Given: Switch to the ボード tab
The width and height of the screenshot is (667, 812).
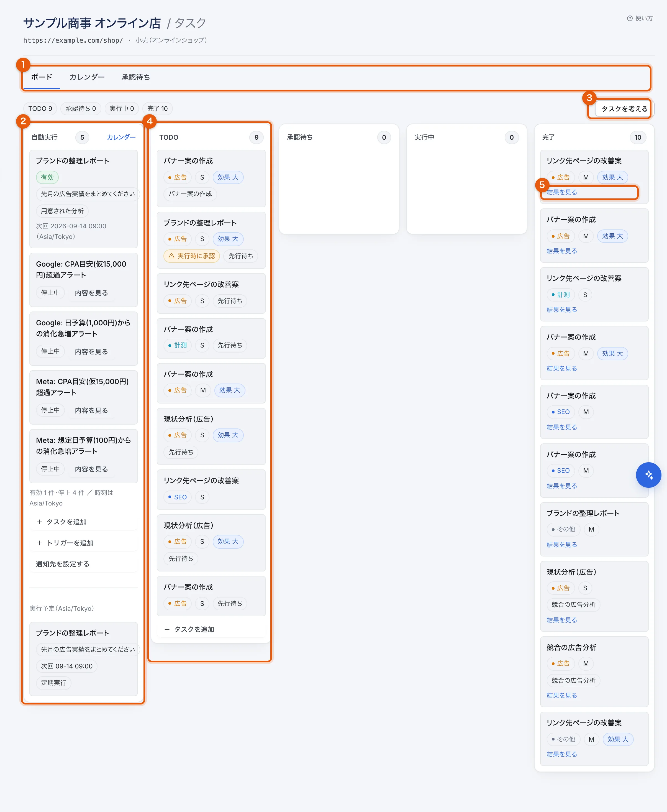Looking at the screenshot, I should point(42,77).
